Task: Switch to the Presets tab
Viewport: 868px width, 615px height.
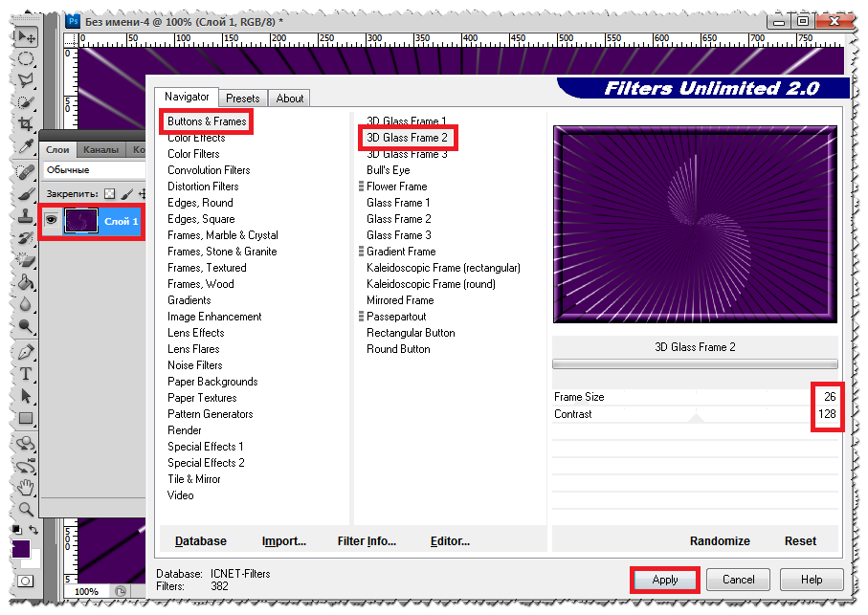Action: (242, 98)
